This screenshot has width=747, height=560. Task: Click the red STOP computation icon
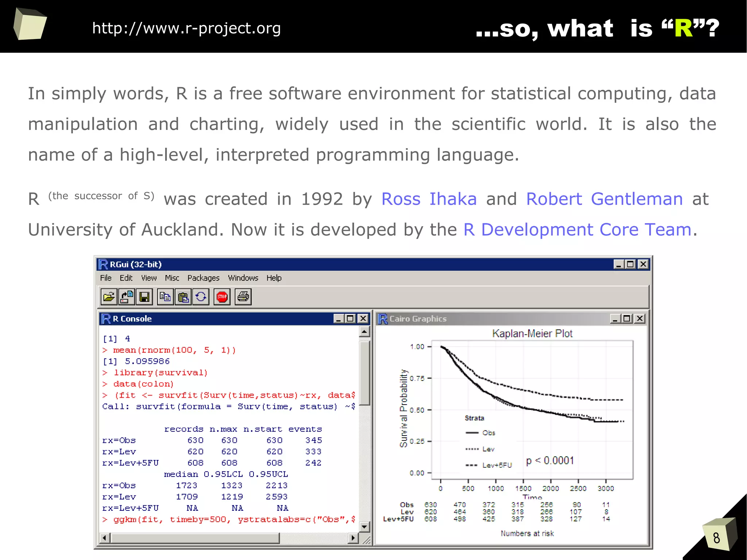click(222, 297)
